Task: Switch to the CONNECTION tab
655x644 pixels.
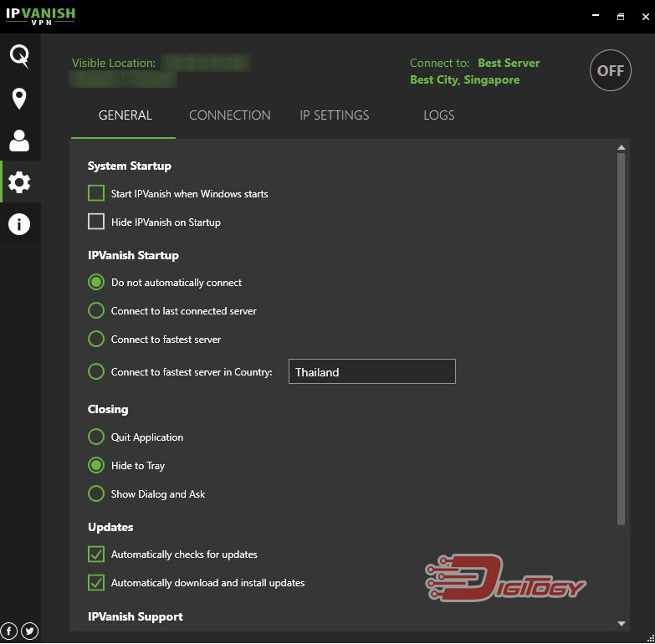Action: 230,115
